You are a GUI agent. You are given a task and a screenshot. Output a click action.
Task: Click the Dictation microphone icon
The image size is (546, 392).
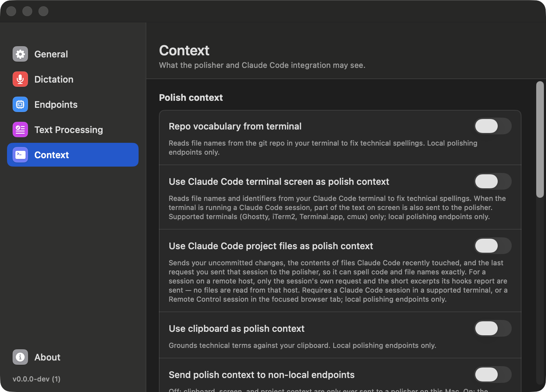click(20, 79)
